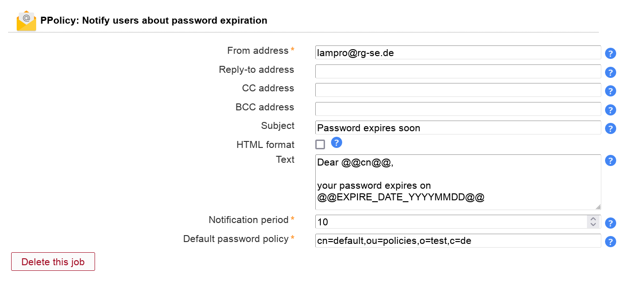
Task: Click help icon for Default password policy
Action: tap(611, 242)
